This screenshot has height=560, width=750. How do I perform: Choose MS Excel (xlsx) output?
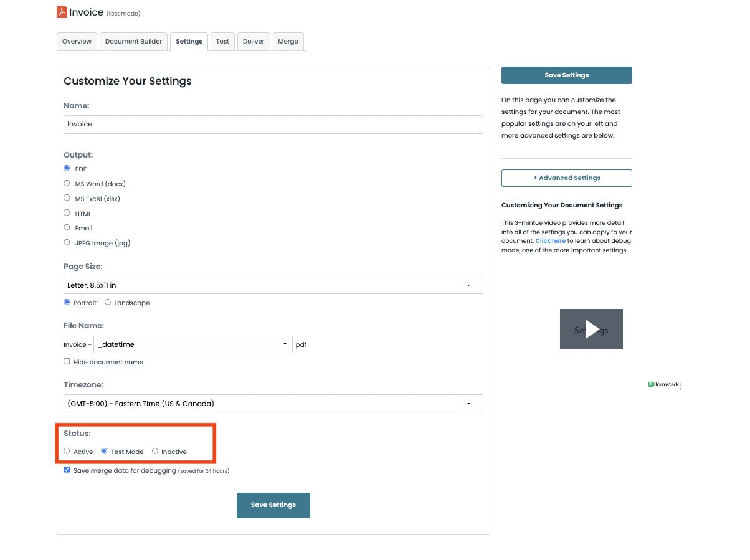[x=67, y=199]
